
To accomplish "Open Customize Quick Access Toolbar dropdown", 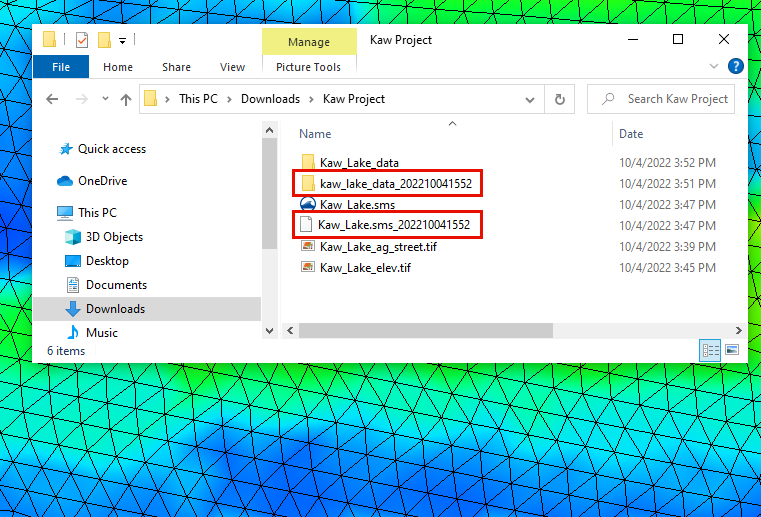I will point(122,41).
